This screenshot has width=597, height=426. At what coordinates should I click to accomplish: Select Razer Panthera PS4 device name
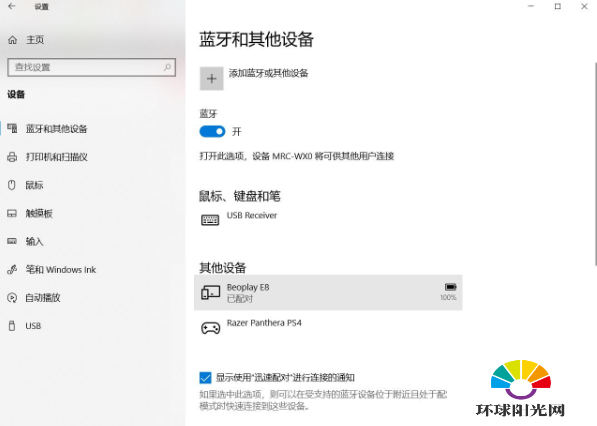click(264, 323)
